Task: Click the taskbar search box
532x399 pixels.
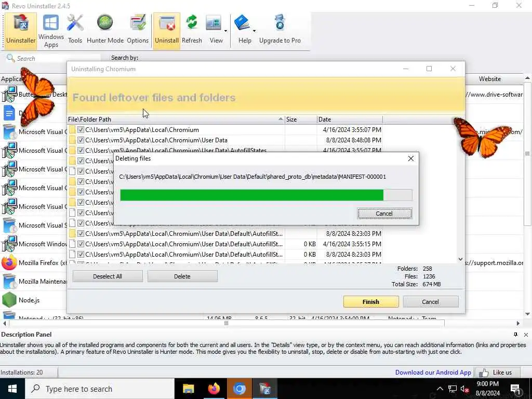Action: tap(99, 389)
